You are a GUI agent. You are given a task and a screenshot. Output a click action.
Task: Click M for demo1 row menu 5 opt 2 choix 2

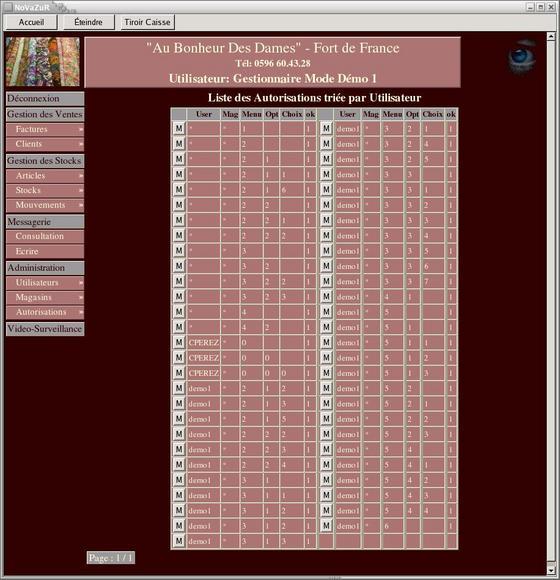[x=326, y=419]
